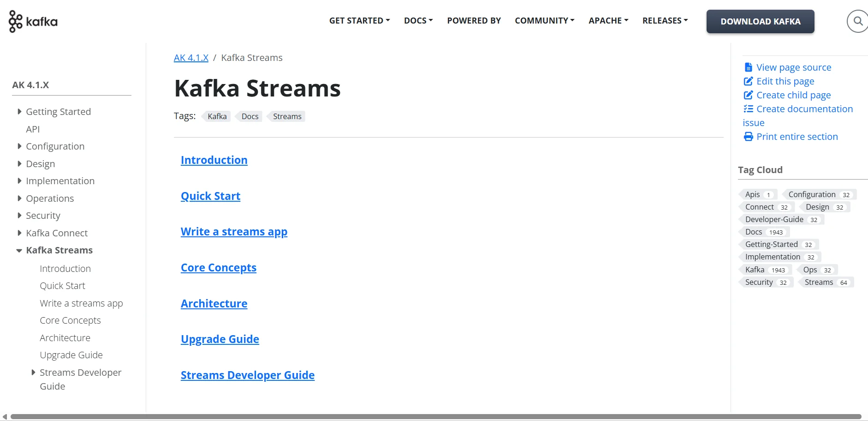Open the Upgrade Guide content link
The width and height of the screenshot is (868, 421).
coord(220,339)
